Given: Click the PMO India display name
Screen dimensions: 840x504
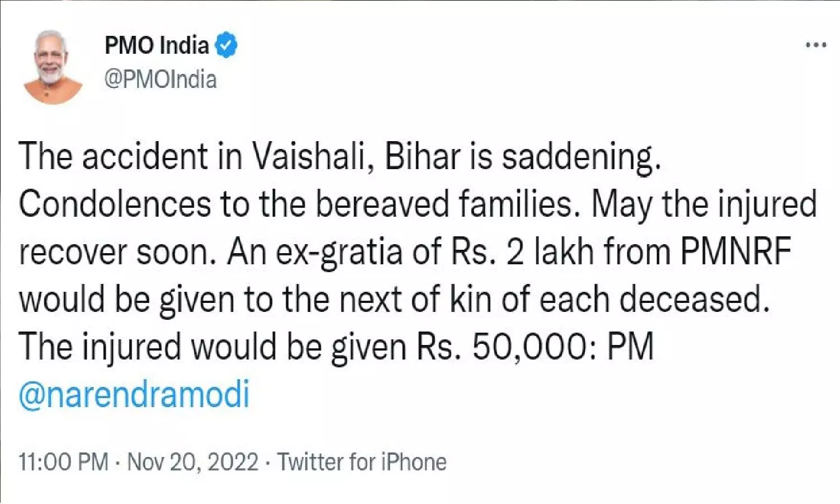Looking at the screenshot, I should tap(156, 45).
